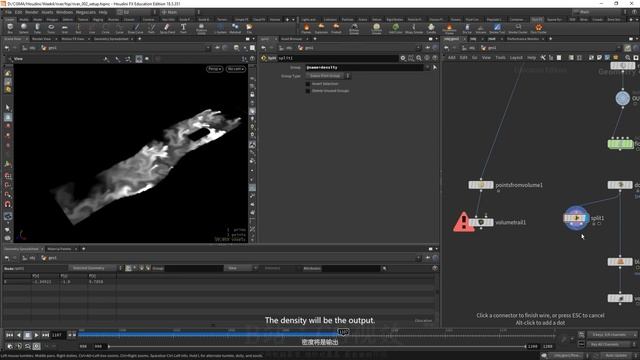This screenshot has width=640, height=360.
Task: Click the network editor wrench tools icon
Action: (x=543, y=58)
